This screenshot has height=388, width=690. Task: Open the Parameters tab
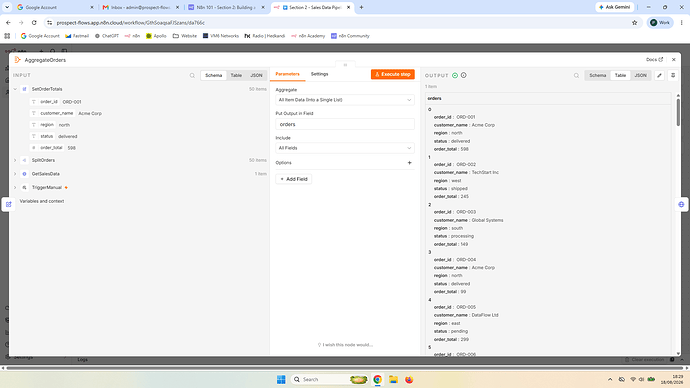point(287,74)
